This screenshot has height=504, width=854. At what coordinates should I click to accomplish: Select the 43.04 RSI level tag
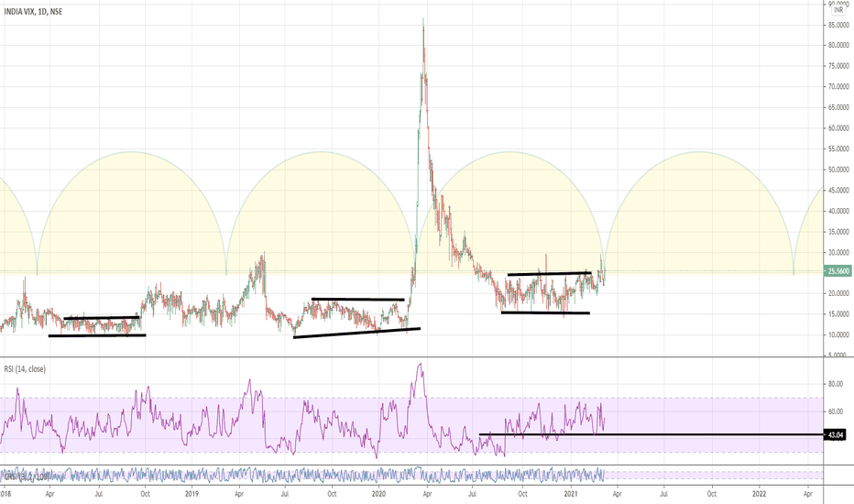tap(835, 434)
